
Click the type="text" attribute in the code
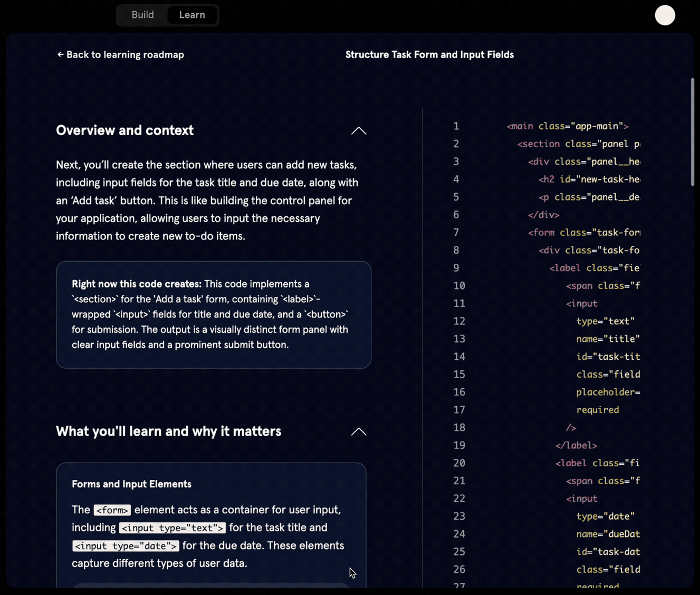(x=605, y=321)
